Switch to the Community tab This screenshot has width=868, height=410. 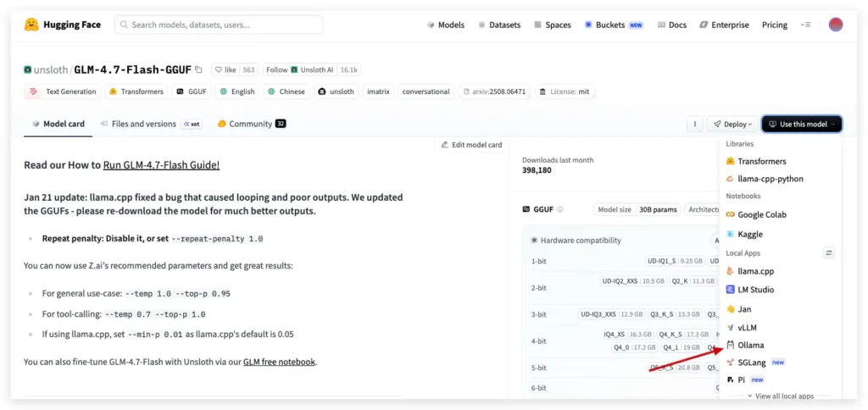(x=251, y=124)
